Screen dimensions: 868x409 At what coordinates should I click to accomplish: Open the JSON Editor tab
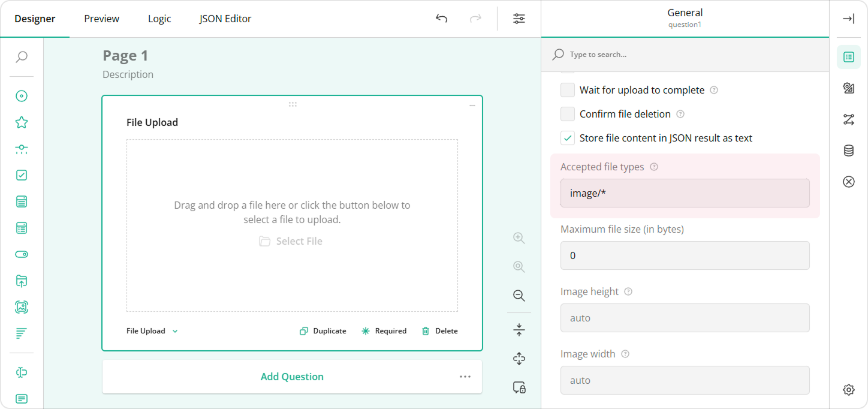coord(225,19)
